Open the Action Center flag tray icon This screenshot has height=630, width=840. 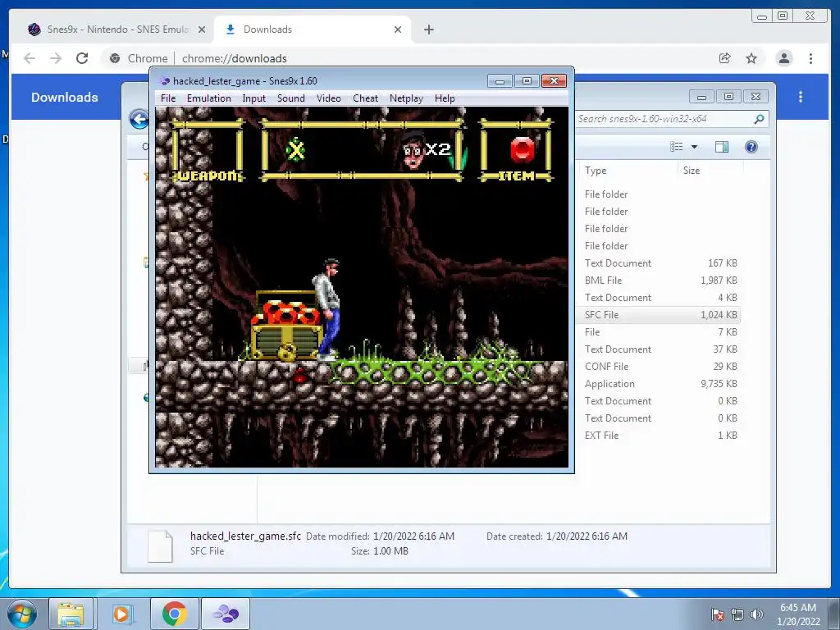coord(718,614)
